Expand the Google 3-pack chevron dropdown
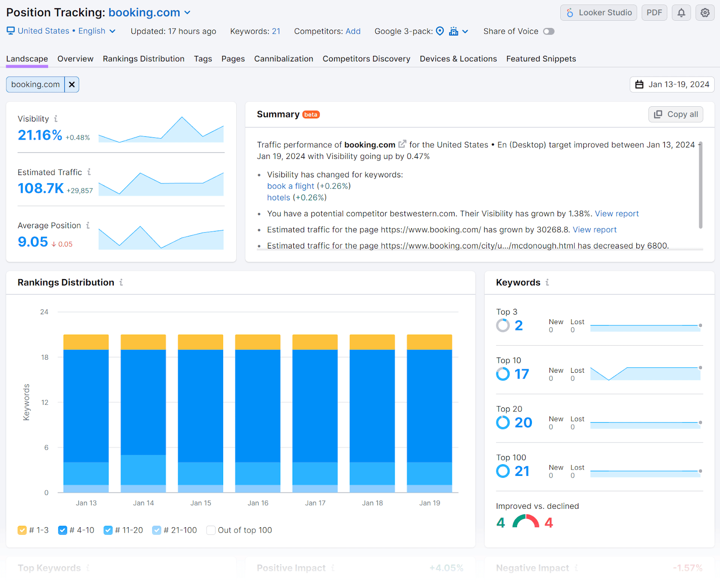The height and width of the screenshot is (588, 720). click(465, 31)
